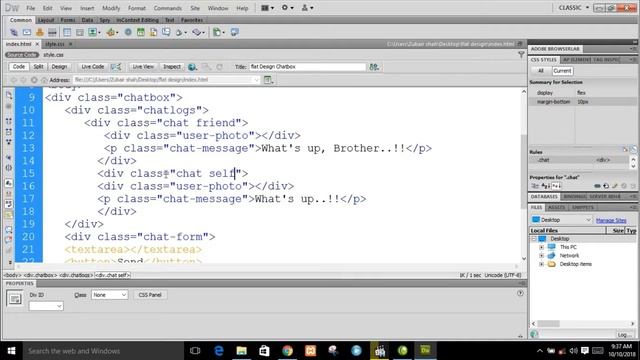Expand the Network tree node

click(542, 256)
